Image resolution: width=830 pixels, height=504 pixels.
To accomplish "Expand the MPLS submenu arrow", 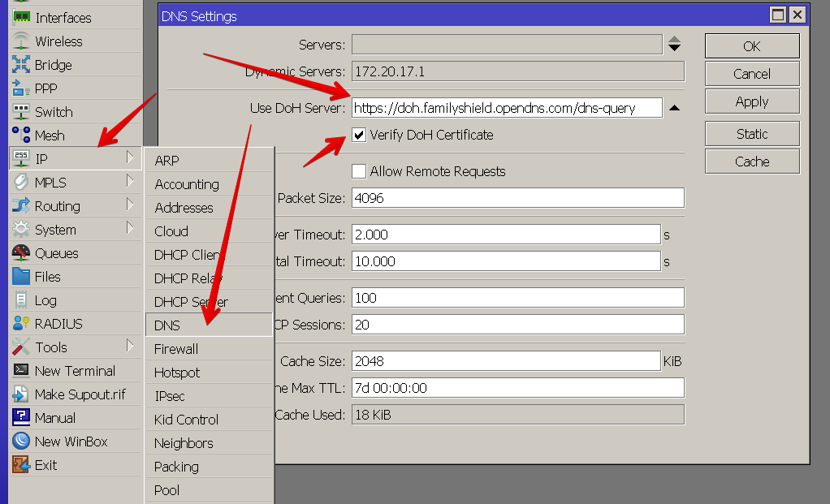I will coord(130,182).
